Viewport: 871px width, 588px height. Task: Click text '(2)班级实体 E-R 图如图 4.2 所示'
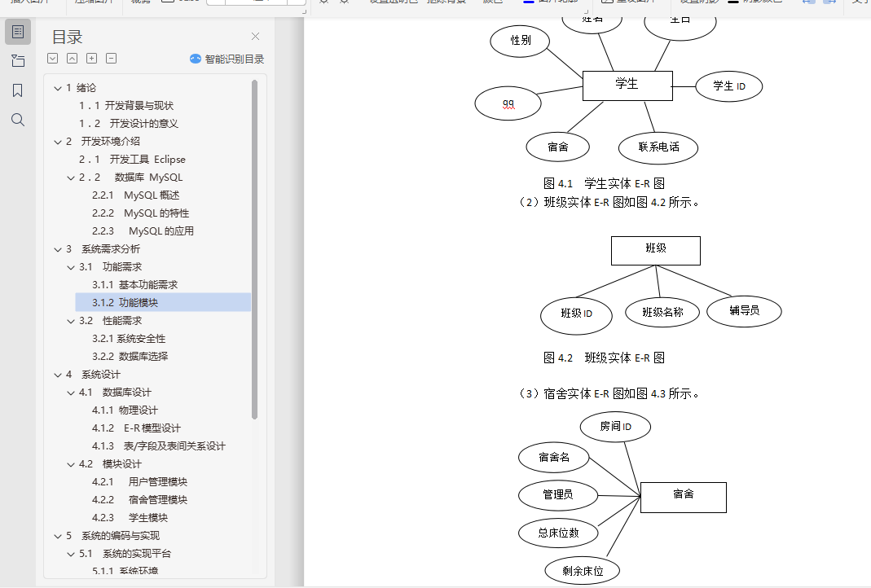click(x=608, y=203)
